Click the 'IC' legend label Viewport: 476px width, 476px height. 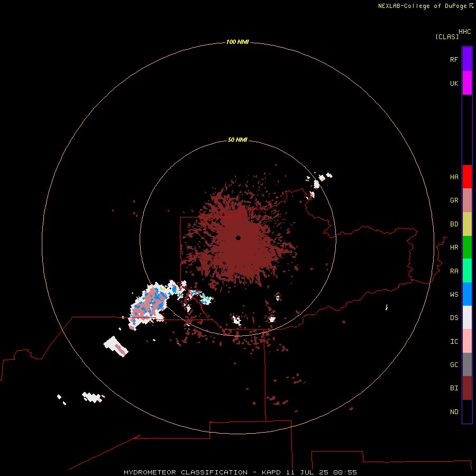(x=454, y=342)
